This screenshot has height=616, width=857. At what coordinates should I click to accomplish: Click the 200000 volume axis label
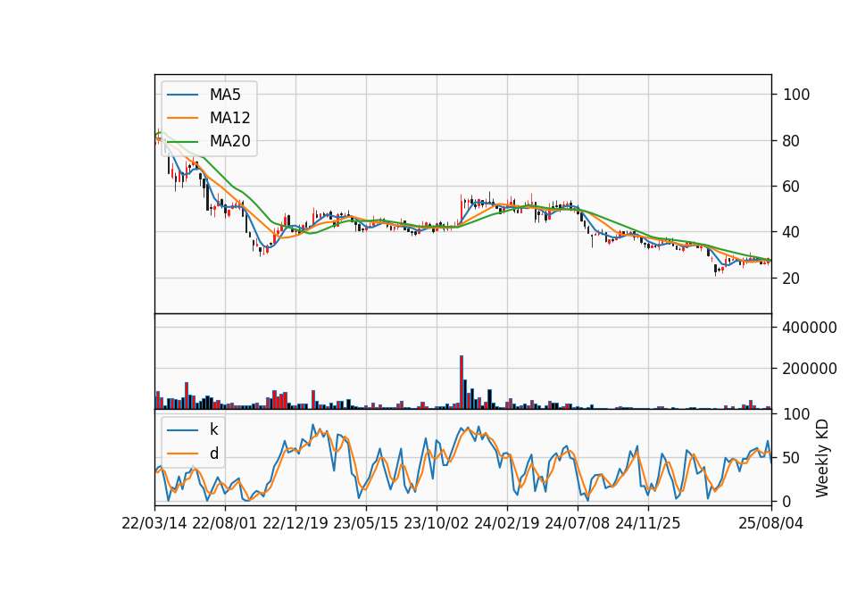[810, 369]
